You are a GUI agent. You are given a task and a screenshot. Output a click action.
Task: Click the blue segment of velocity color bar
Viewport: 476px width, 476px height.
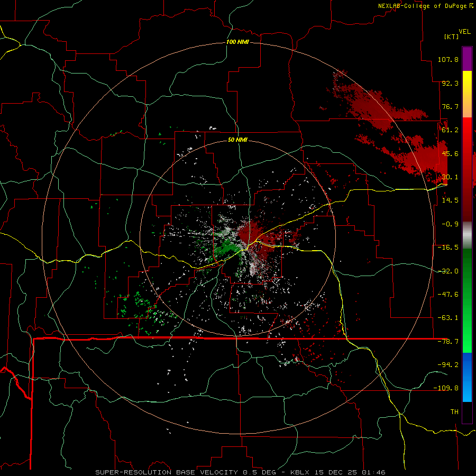tap(467, 377)
